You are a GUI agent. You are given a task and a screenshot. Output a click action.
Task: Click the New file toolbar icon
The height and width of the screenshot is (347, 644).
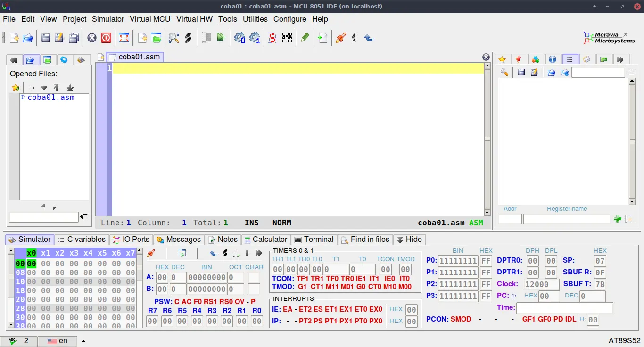(14, 38)
